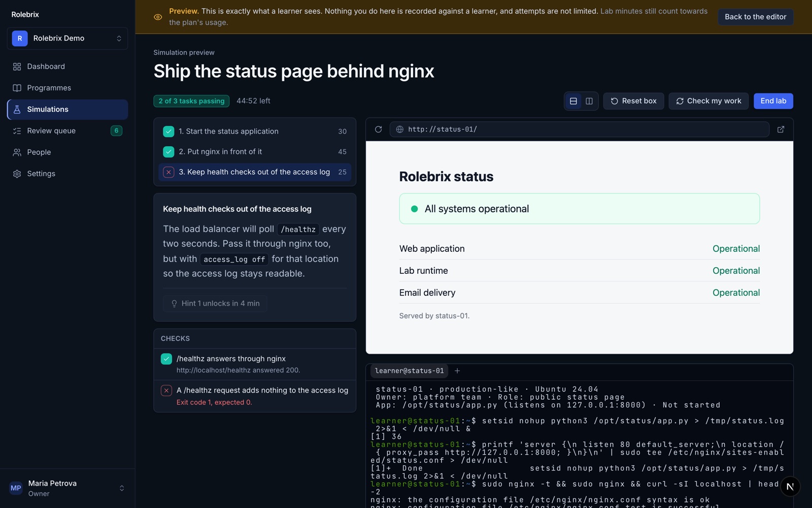Screen dimensions: 812x508
Task: Open the Programmes book icon
Action: pos(17,88)
